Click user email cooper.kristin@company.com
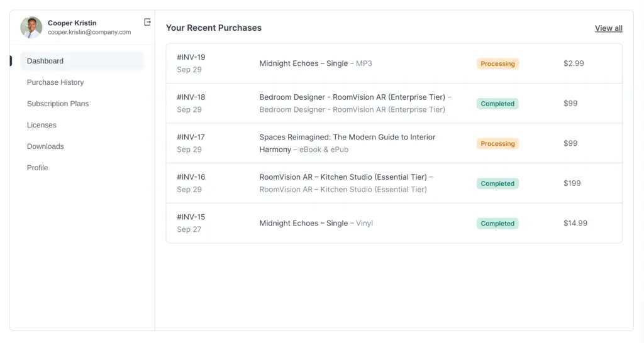644x343 pixels. coord(89,32)
